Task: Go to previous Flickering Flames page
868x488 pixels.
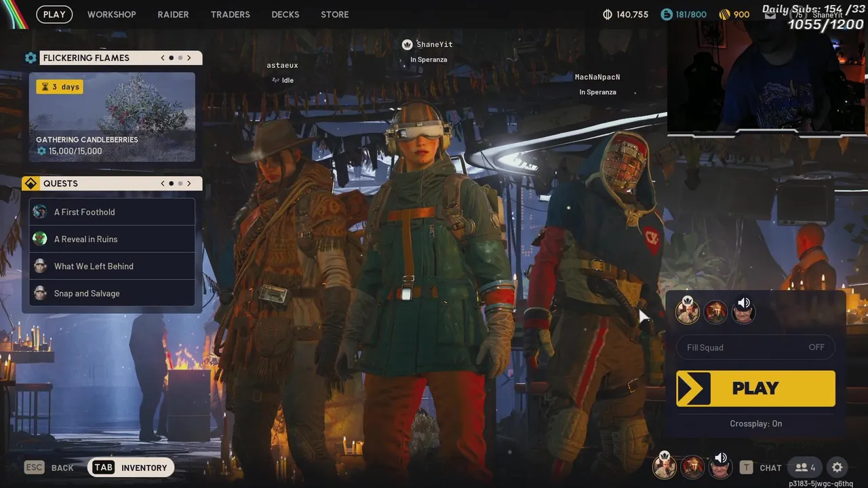Action: click(163, 58)
